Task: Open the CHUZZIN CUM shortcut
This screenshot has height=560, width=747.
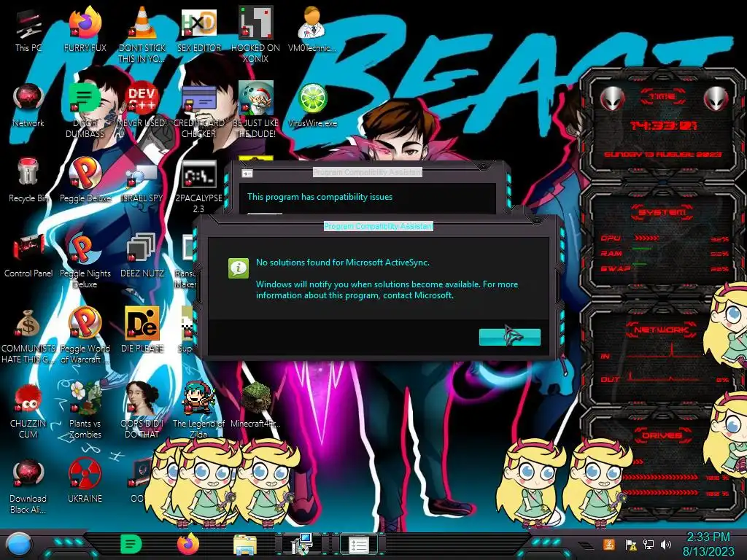Action: [28, 411]
